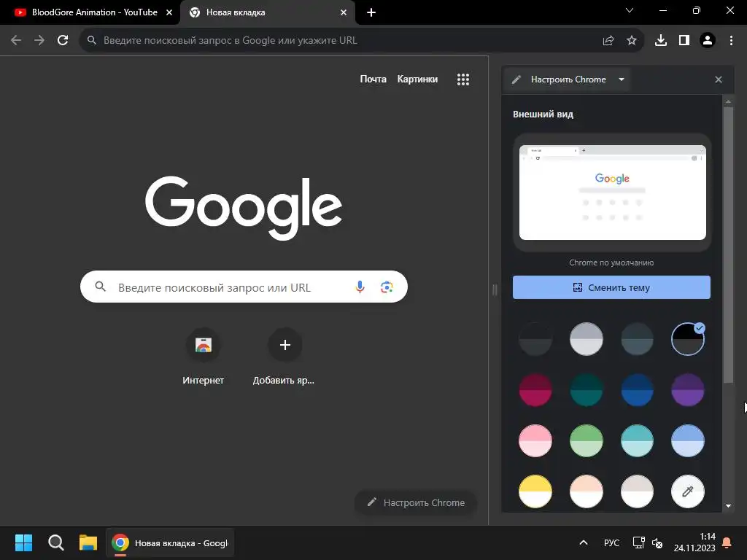
Task: Toggle the side panel icon
Action: (684, 41)
